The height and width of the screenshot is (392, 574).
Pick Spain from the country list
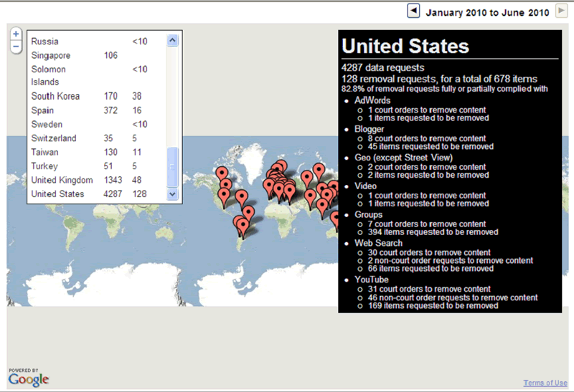[43, 110]
